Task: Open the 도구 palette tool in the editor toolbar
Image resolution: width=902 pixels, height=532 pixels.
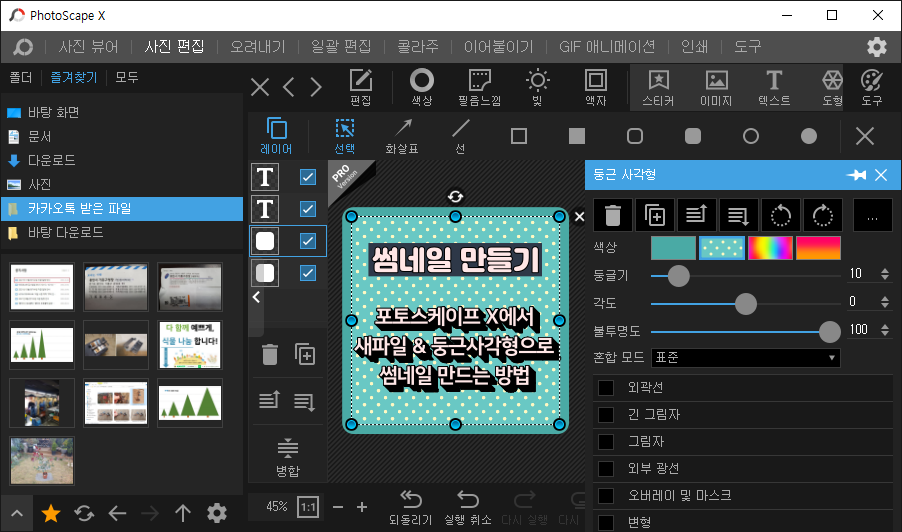Action: point(872,87)
